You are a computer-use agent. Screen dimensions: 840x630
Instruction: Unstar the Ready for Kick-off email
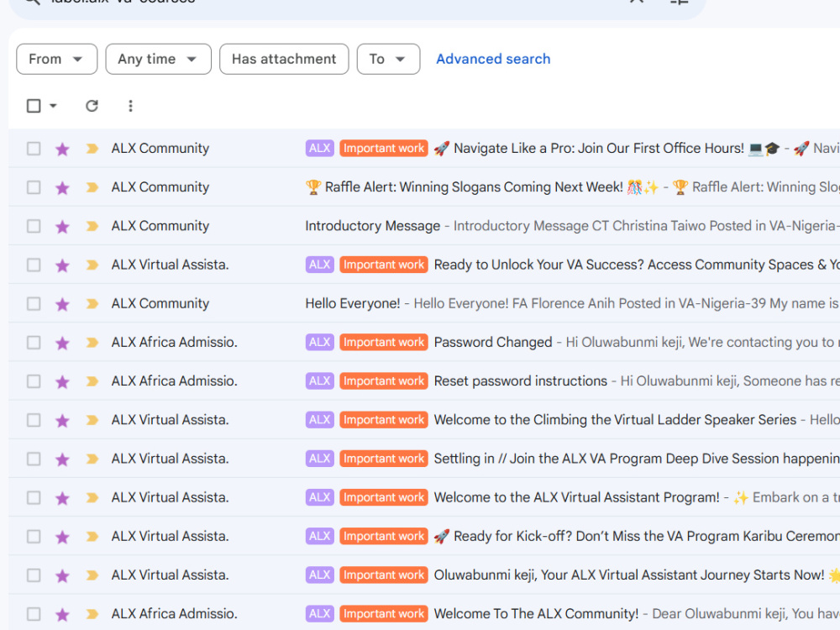click(62, 537)
